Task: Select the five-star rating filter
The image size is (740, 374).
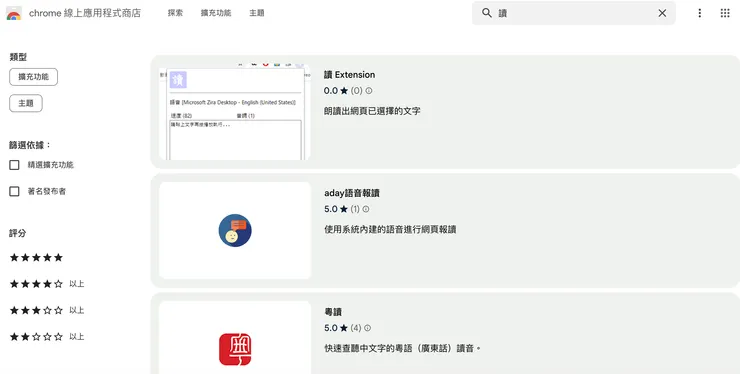Action: pyautogui.click(x=36, y=258)
